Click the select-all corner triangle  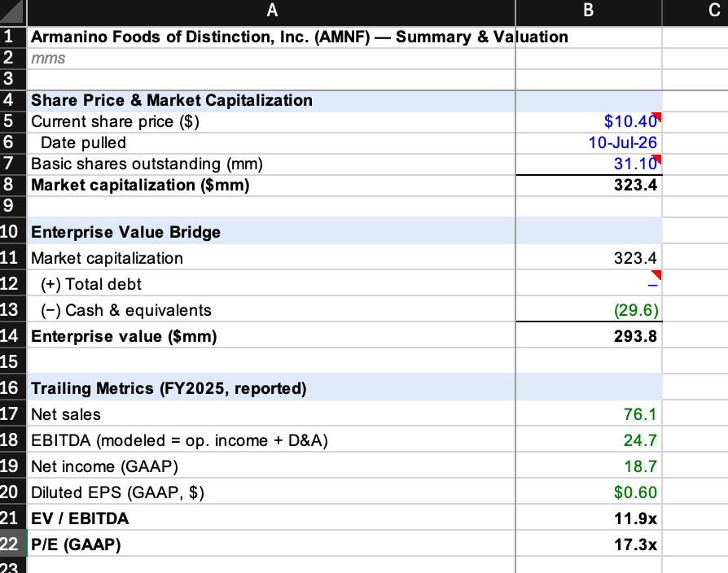click(13, 11)
